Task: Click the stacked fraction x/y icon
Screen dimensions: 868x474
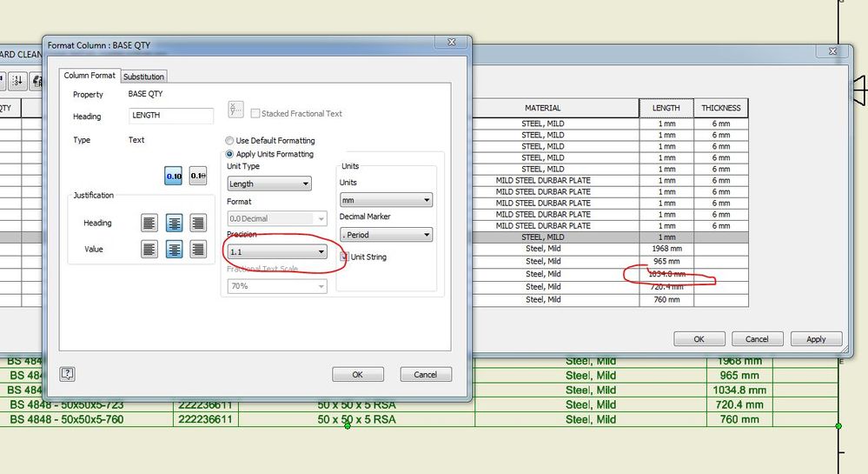Action: tap(235, 110)
